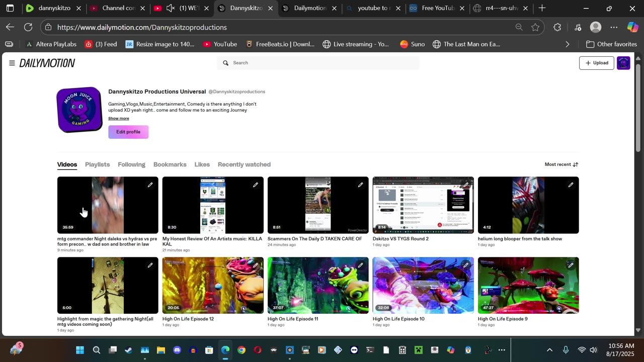Click the Edit profile button

click(x=128, y=132)
